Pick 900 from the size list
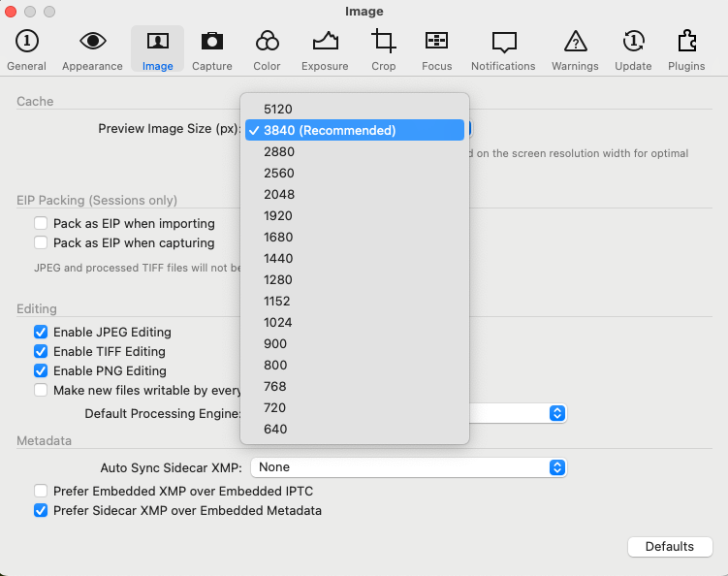728x576 pixels. 355,344
